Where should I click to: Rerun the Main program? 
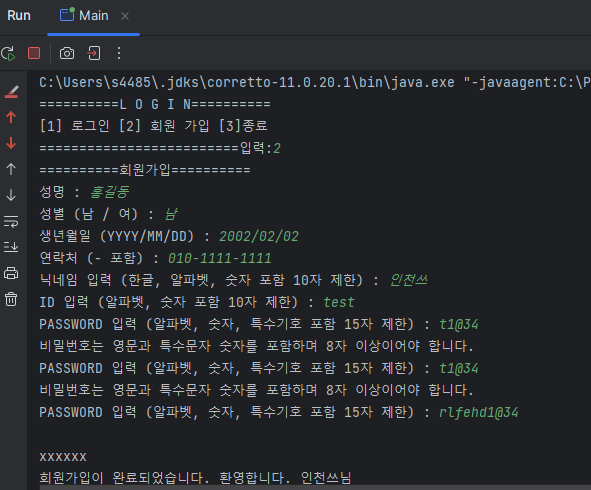(8, 53)
